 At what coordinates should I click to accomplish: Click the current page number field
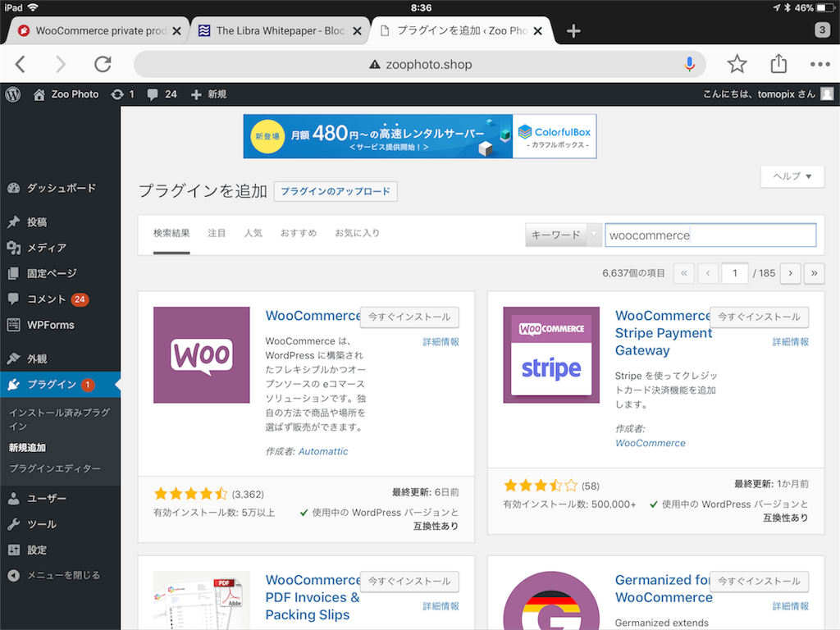tap(734, 273)
